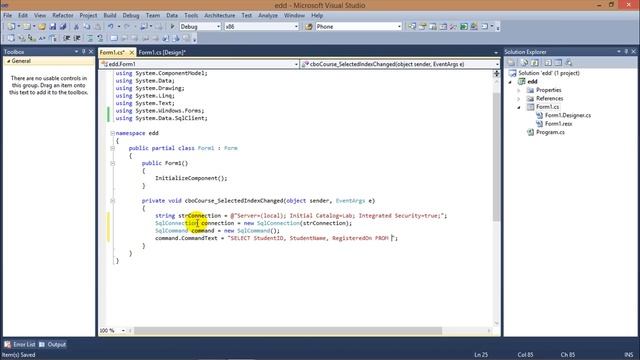
Task: Click the Find in Files icon
Action: pos(309,27)
